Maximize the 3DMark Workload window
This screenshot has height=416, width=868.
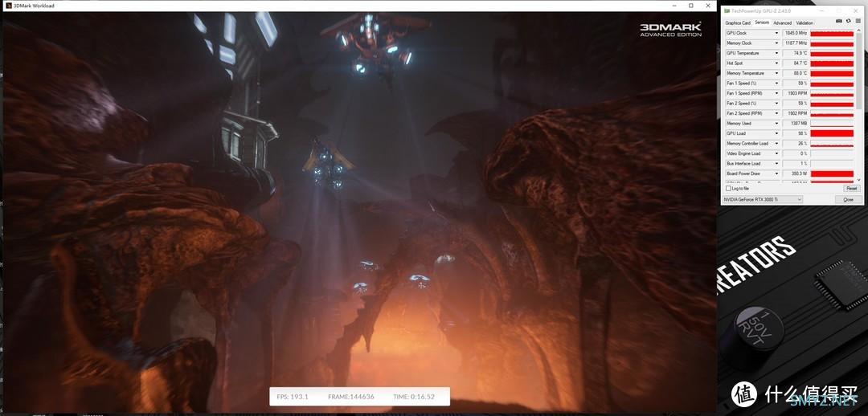tap(691, 6)
